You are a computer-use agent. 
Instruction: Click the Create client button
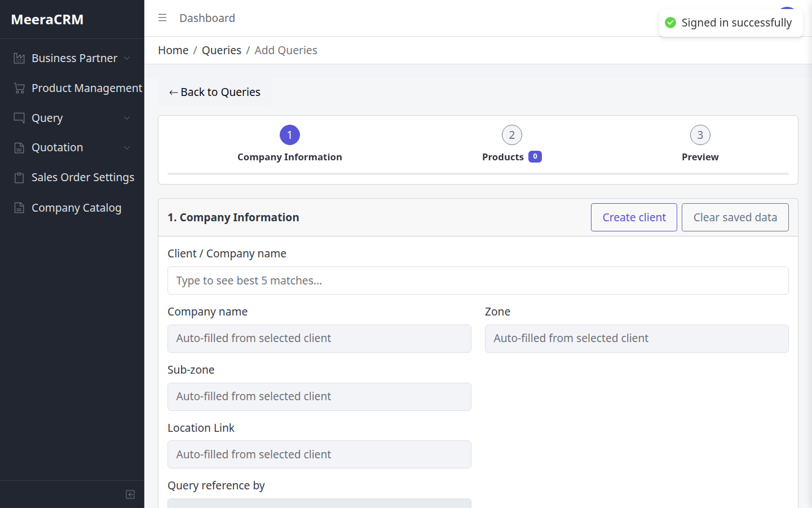[x=634, y=217]
